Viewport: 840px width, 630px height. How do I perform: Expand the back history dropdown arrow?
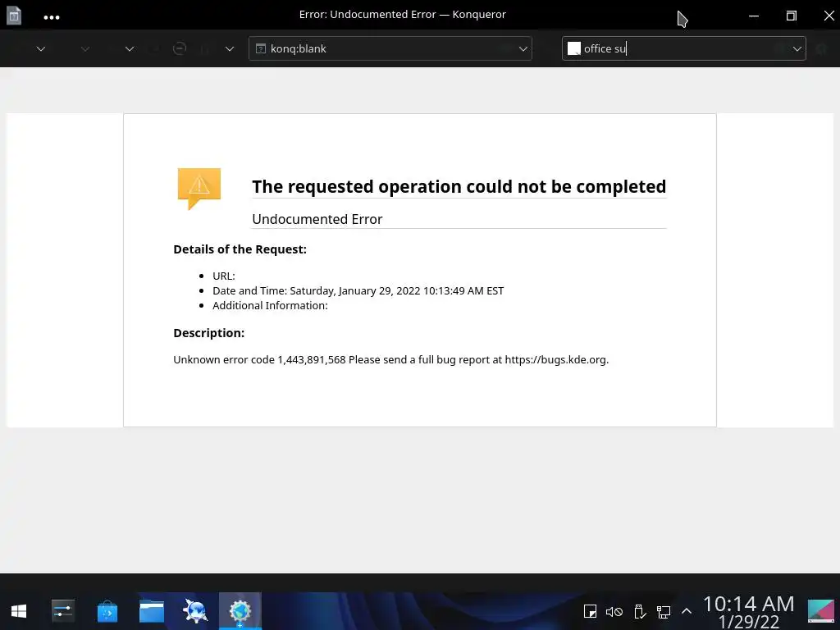tap(41, 48)
